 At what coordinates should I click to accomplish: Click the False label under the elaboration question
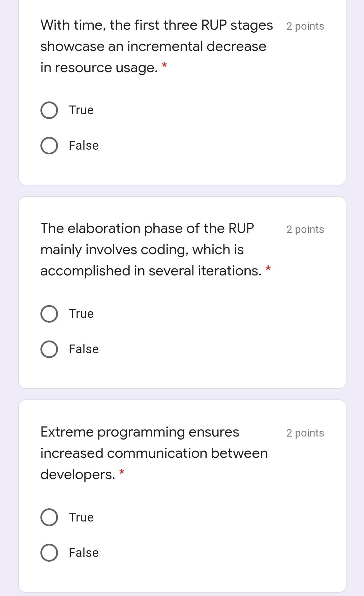[83, 349]
